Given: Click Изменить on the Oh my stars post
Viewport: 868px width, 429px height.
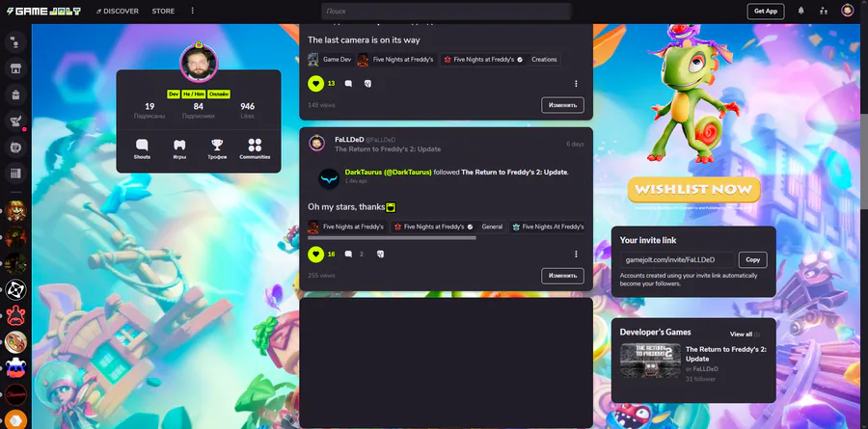Looking at the screenshot, I should pyautogui.click(x=562, y=275).
